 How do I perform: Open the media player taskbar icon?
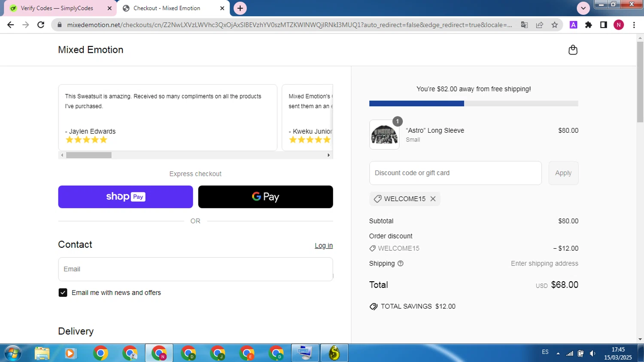tap(70, 353)
